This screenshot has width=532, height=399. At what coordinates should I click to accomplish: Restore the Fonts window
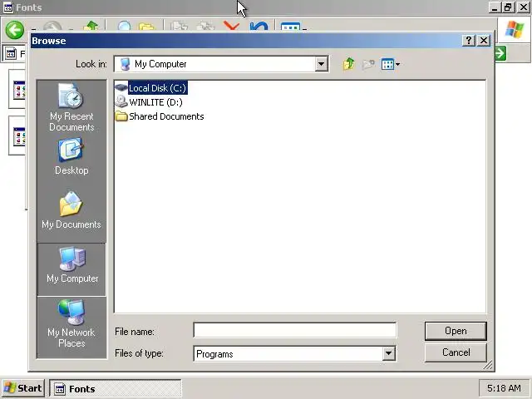point(508,7)
